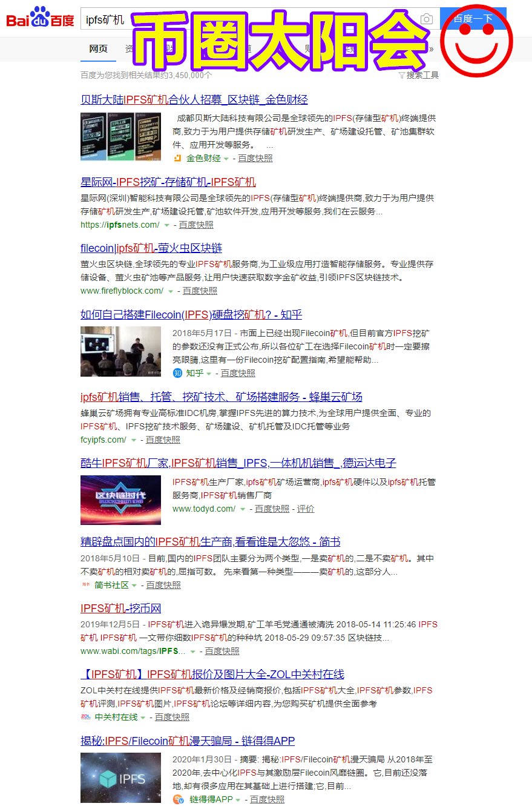Expand dropdown arrow after wabi.com URL
532x812 pixels.
(192, 652)
